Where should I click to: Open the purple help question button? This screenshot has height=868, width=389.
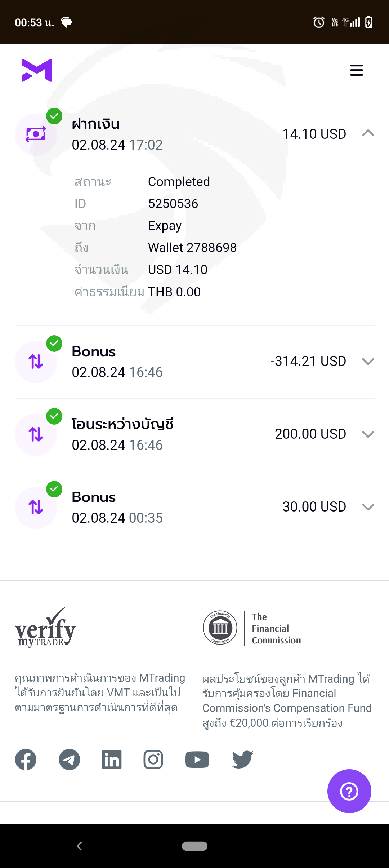click(x=349, y=791)
